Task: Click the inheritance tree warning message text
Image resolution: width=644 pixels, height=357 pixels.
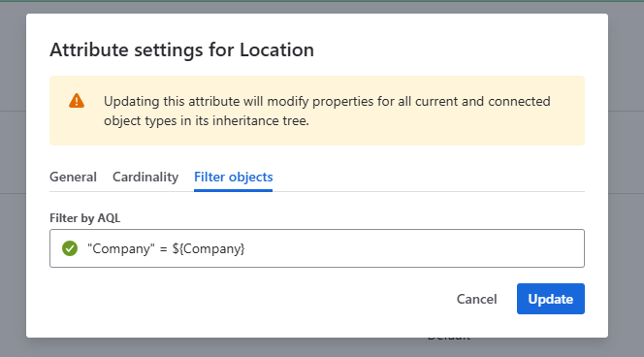Action: coord(327,111)
